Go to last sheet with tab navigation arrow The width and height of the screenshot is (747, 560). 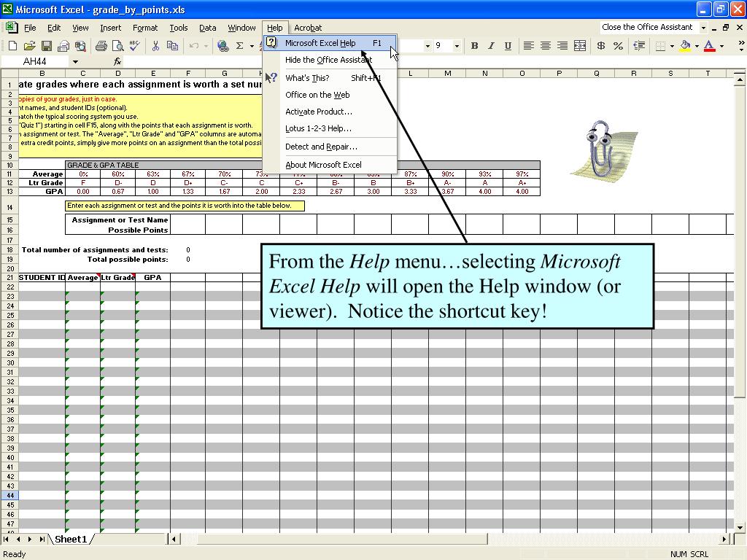pos(42,539)
